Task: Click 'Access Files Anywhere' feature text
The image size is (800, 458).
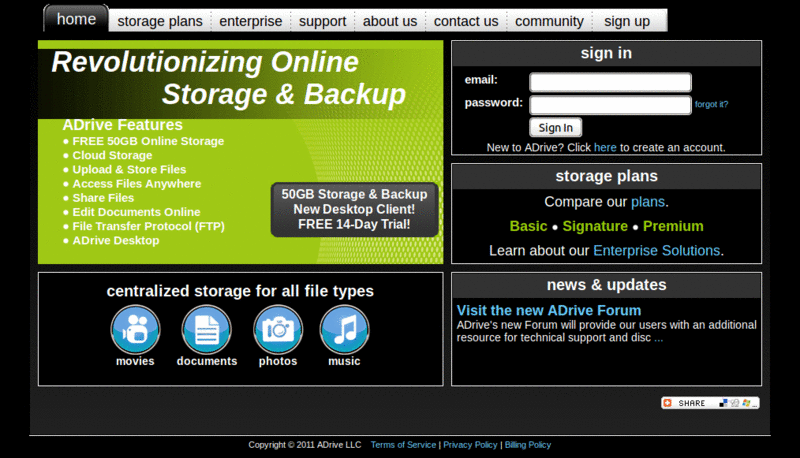Action: (x=137, y=184)
